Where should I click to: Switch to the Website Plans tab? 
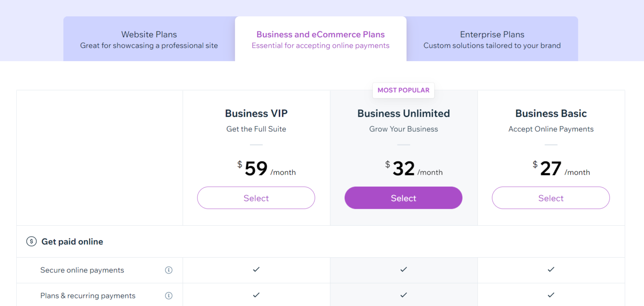[x=149, y=39]
